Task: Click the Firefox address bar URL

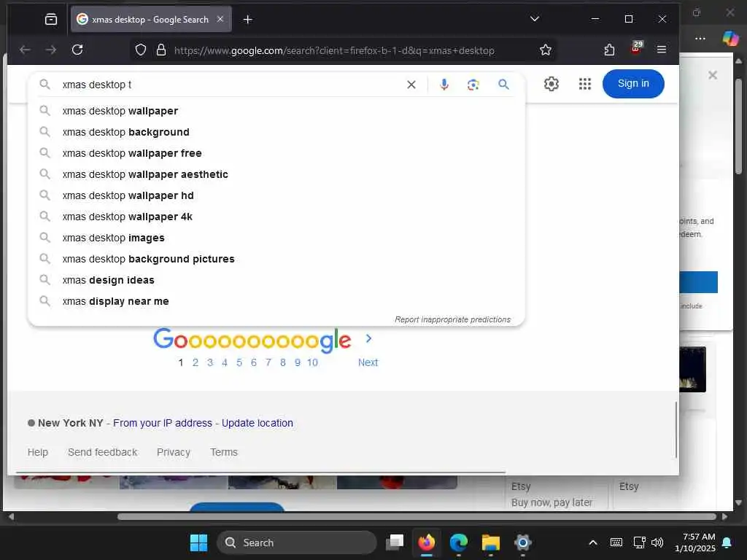Action: [334, 50]
